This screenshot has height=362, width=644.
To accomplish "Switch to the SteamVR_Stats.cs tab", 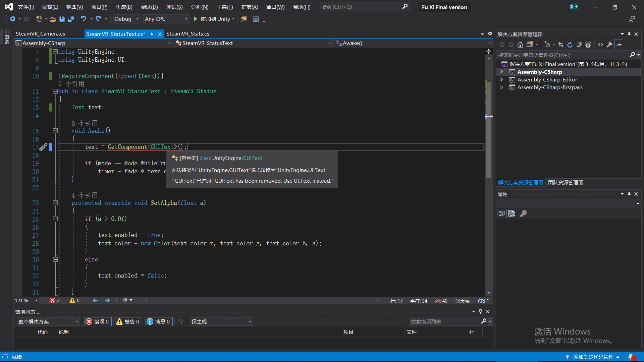I will tap(188, 34).
